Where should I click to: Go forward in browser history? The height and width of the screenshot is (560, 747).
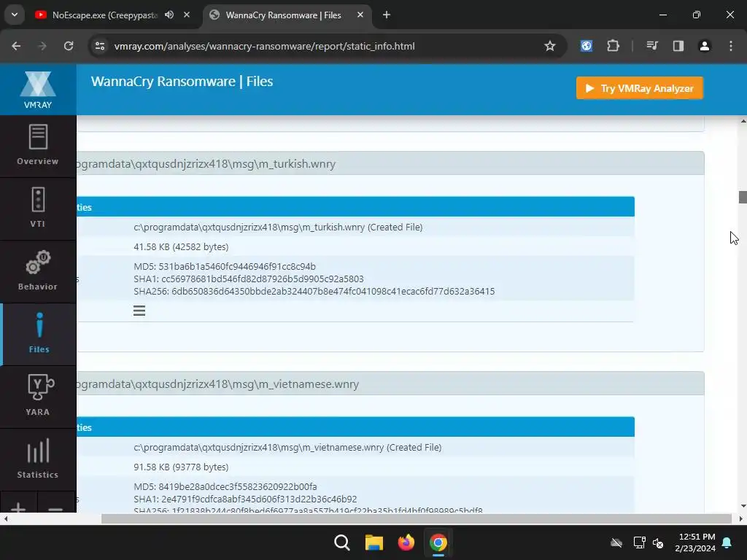pyautogui.click(x=42, y=46)
